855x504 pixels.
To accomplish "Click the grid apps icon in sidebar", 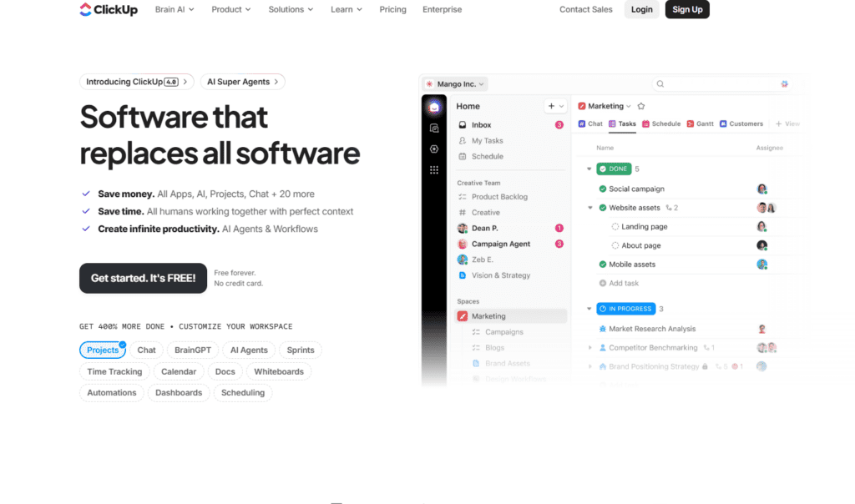I will coord(434,169).
